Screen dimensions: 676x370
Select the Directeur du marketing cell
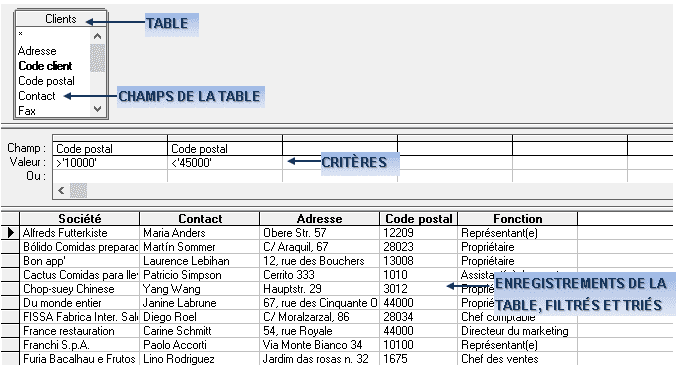point(518,331)
